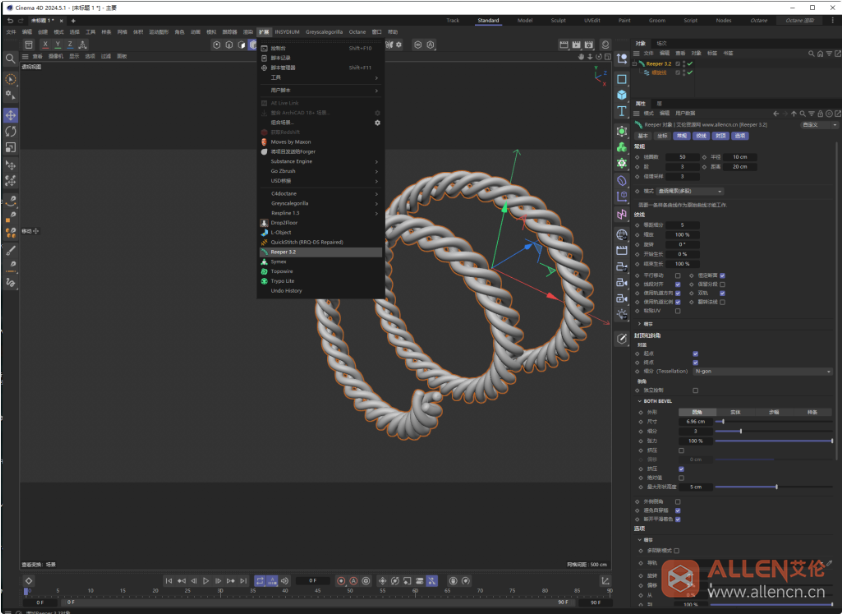Click the Object Manager search icon
Viewport: 842px width, 614px height.
click(811, 53)
